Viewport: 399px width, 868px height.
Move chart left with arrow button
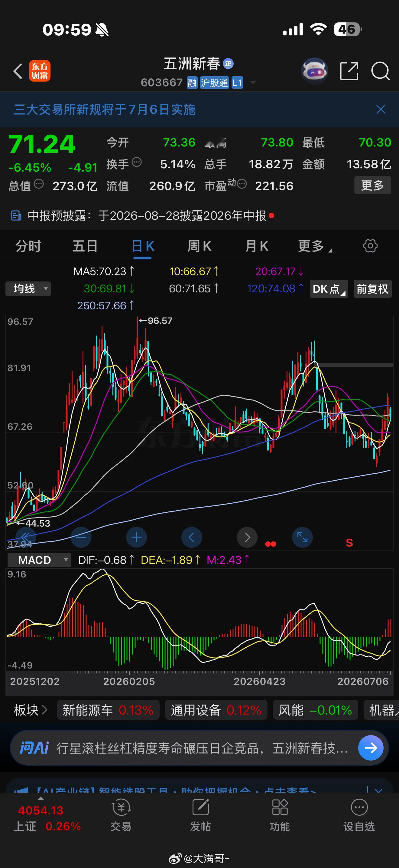pos(191,538)
